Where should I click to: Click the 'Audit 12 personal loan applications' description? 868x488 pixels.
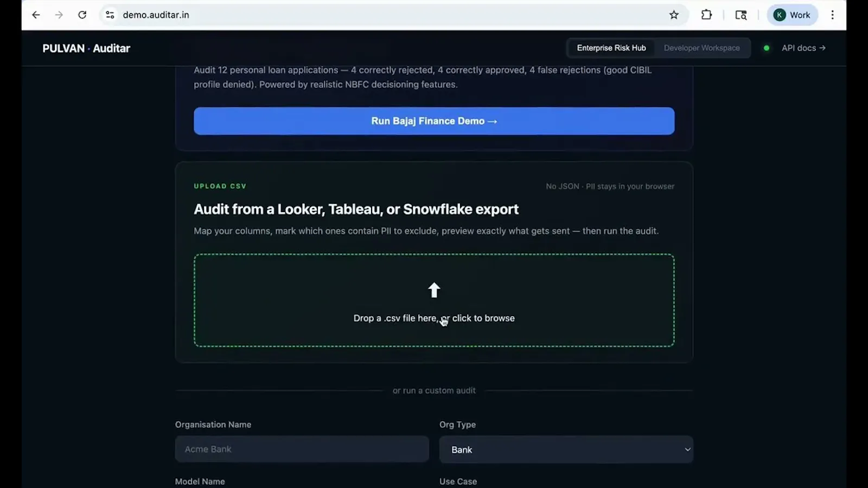tap(423, 77)
